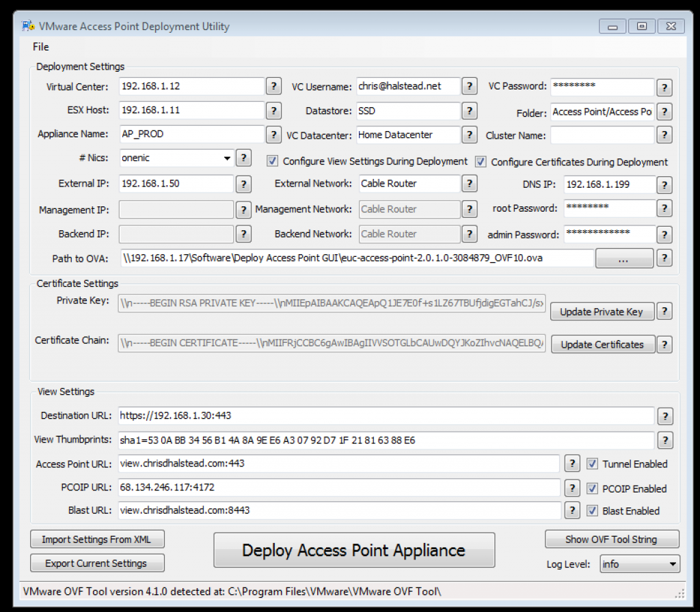Uncheck the PCOIP Enabled checkbox
This screenshot has height=612, width=700.
click(x=592, y=488)
